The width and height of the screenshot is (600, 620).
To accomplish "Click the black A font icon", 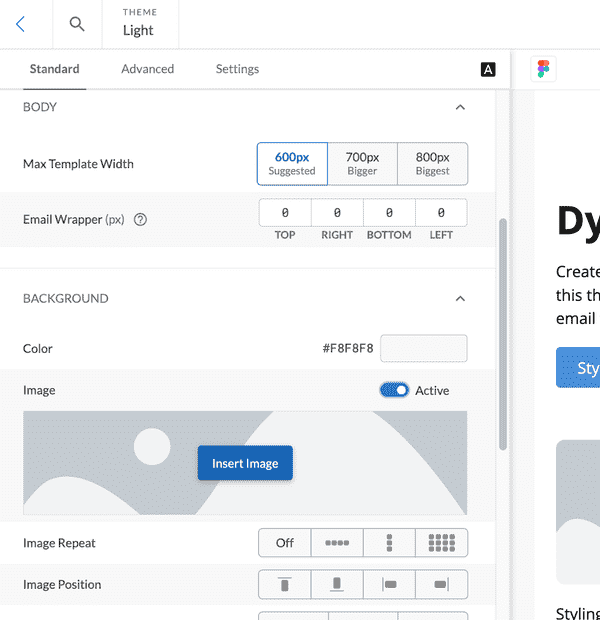I will 488,70.
